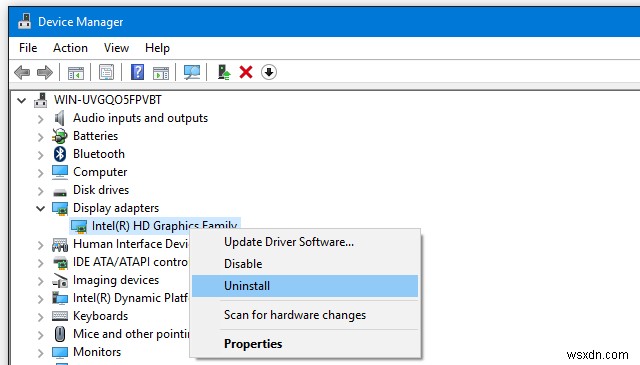The image size is (640, 365).
Task: Click the Human Interface Devices icon
Action: (x=60, y=244)
